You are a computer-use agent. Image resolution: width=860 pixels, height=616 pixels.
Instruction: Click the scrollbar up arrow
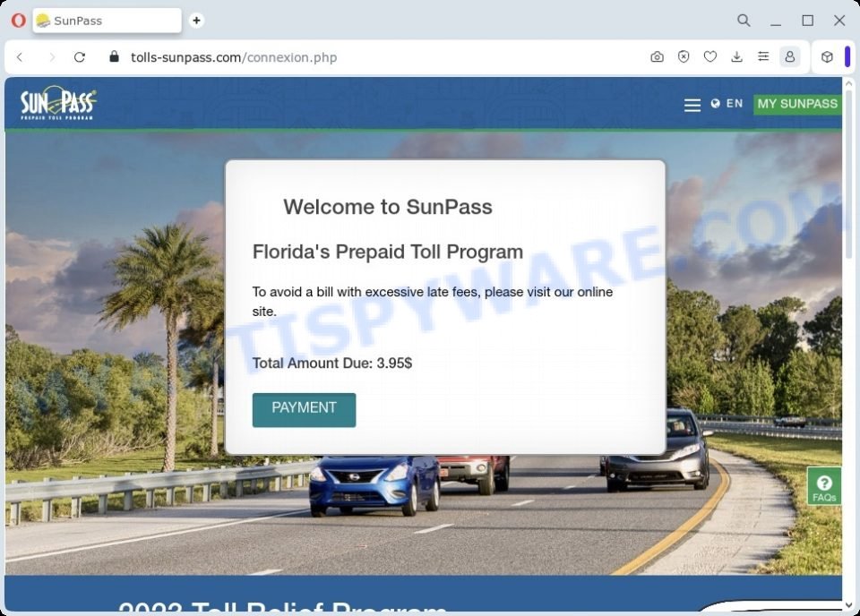(848, 83)
